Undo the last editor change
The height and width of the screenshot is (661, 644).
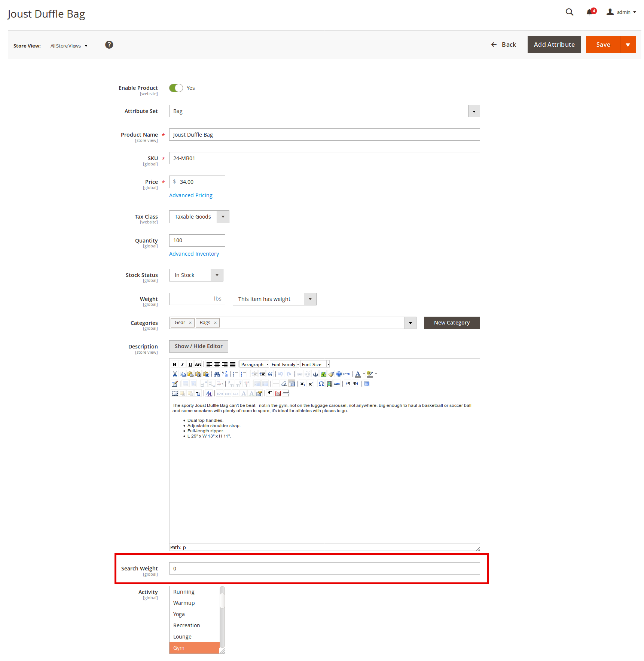point(280,374)
